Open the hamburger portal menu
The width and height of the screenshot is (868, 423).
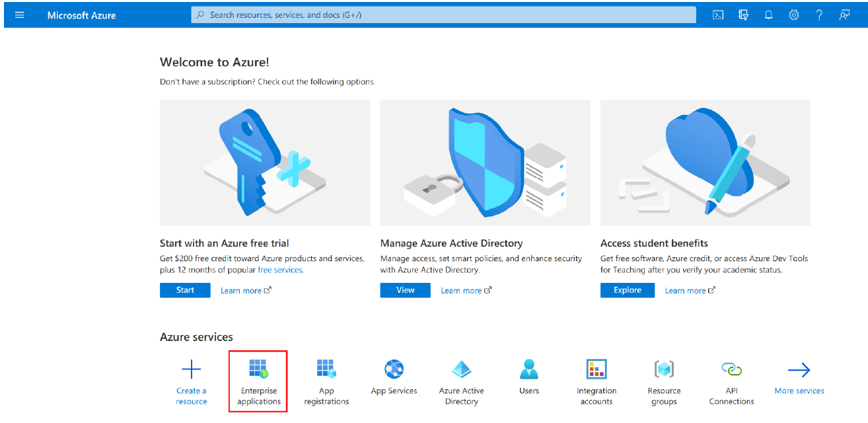coord(19,15)
